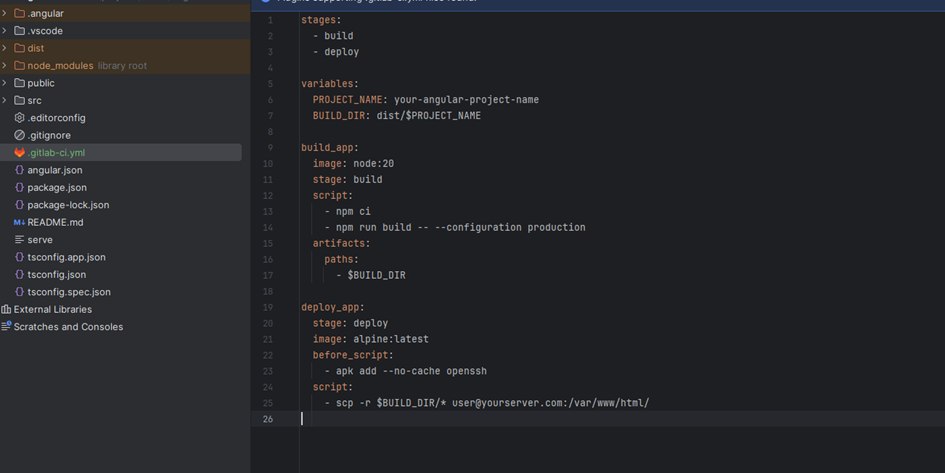945x473 pixels.
Task: Select package-lock.json in the file tree
Action: click(68, 205)
